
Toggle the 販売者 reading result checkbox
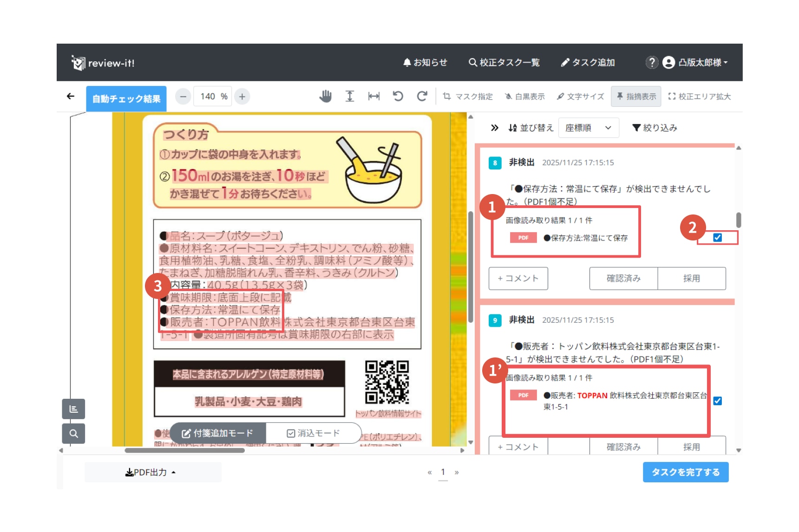point(717,401)
